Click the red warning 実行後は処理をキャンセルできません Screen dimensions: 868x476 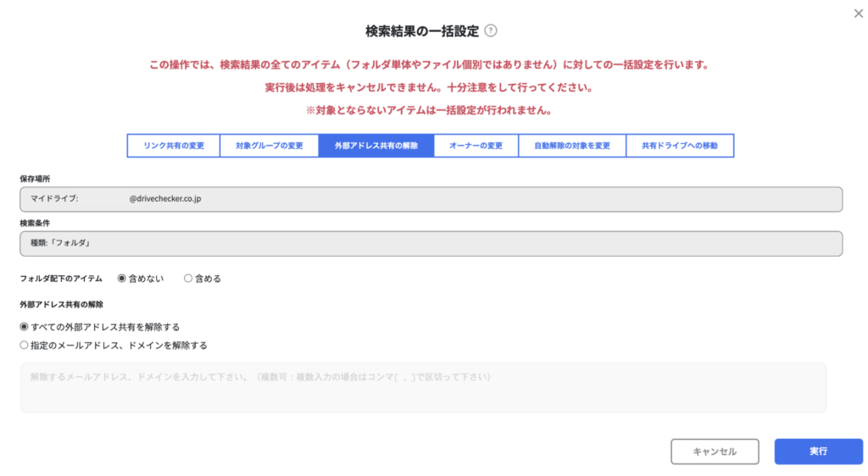(x=429, y=88)
